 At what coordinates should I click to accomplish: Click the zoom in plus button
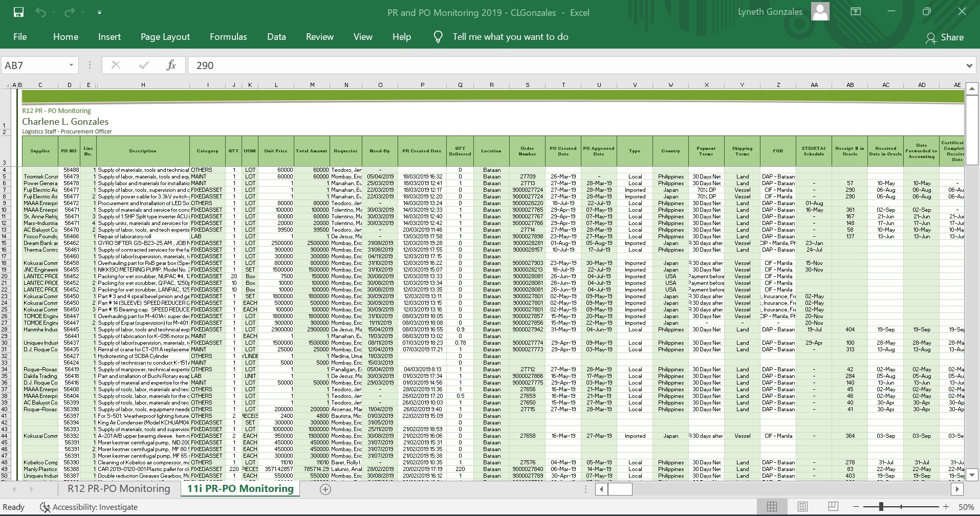[x=946, y=507]
